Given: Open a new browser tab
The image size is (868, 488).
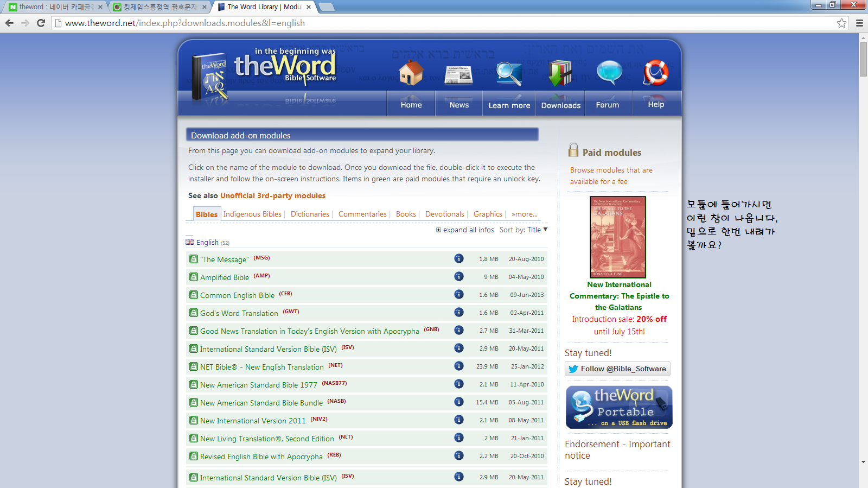Looking at the screenshot, I should (x=326, y=7).
